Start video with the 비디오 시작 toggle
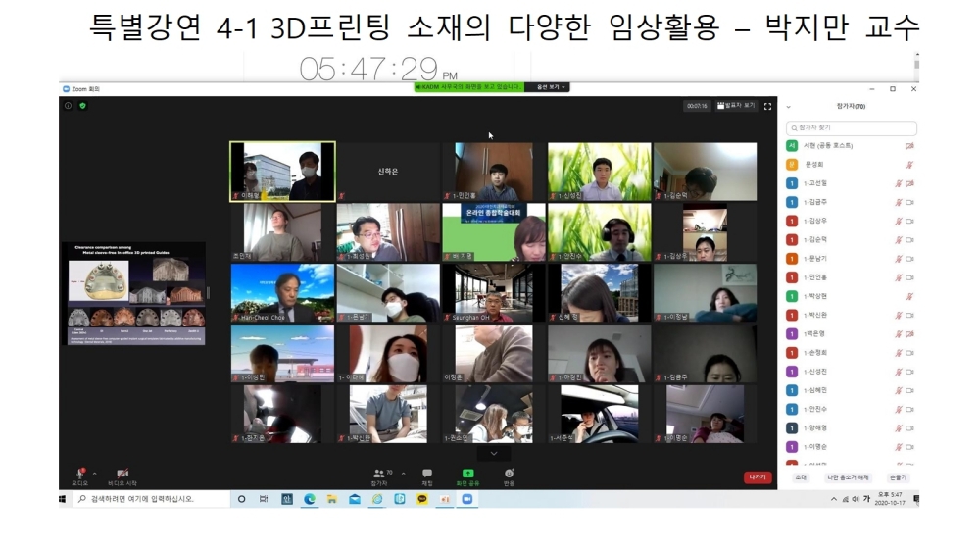Screen dimensions: 980x551 (122, 475)
